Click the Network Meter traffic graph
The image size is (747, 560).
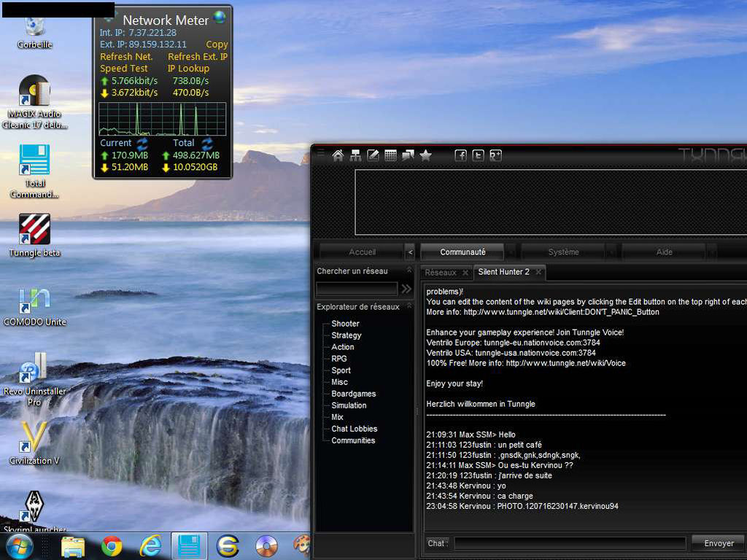coord(163,119)
